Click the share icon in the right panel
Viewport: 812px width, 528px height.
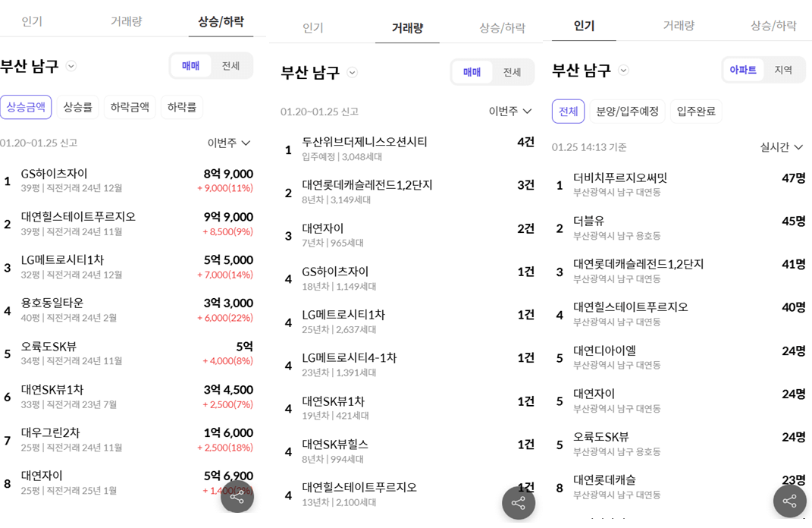[788, 501]
